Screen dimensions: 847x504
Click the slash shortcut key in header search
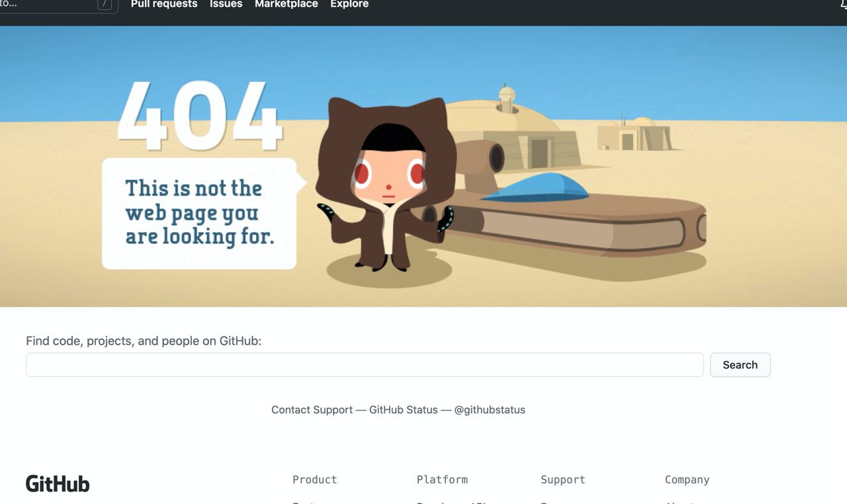coord(105,4)
